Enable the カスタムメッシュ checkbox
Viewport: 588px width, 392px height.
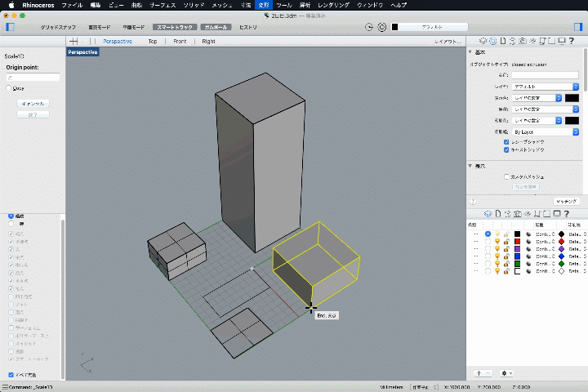pyautogui.click(x=506, y=176)
